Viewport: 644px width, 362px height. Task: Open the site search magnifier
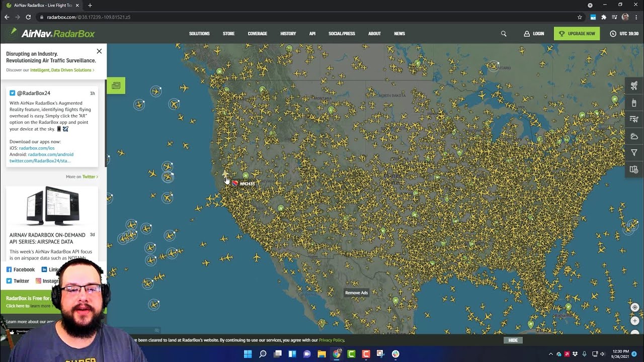[504, 34]
